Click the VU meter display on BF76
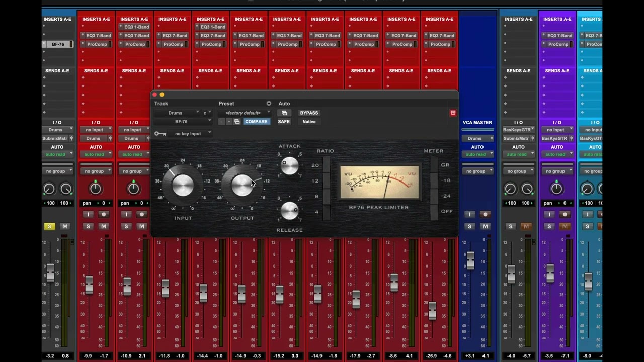Viewport: 644px width, 362px height. (380, 183)
